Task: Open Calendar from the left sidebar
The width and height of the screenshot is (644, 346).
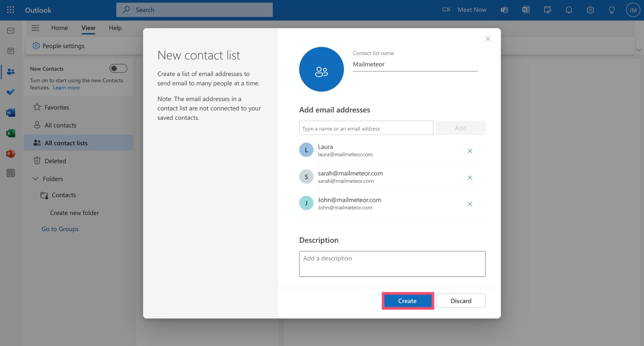Action: pyautogui.click(x=11, y=51)
